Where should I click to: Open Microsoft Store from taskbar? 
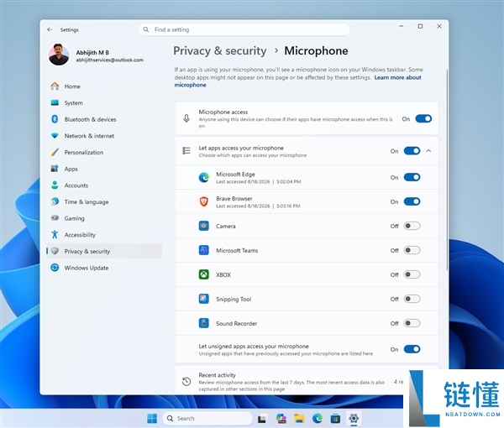[335, 419]
